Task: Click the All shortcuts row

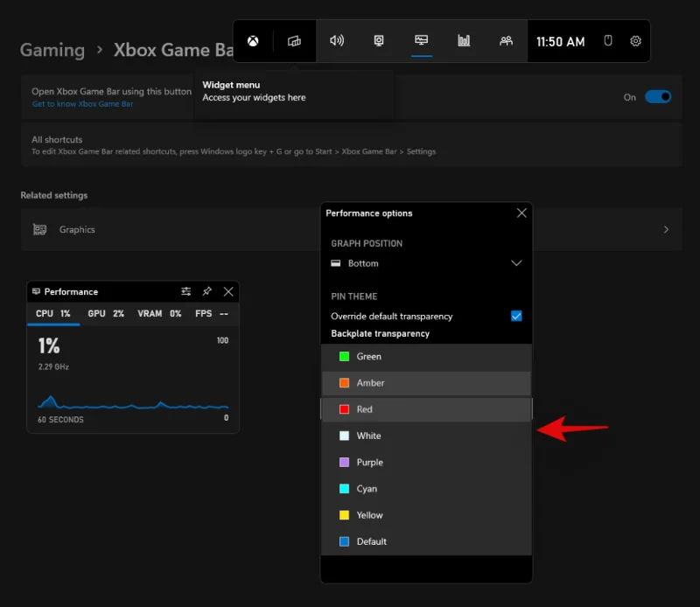Action: click(352, 145)
